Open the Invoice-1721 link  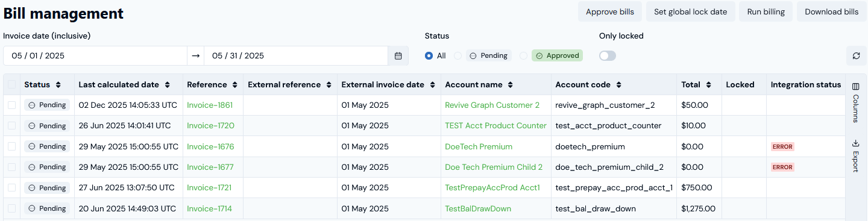click(x=209, y=188)
